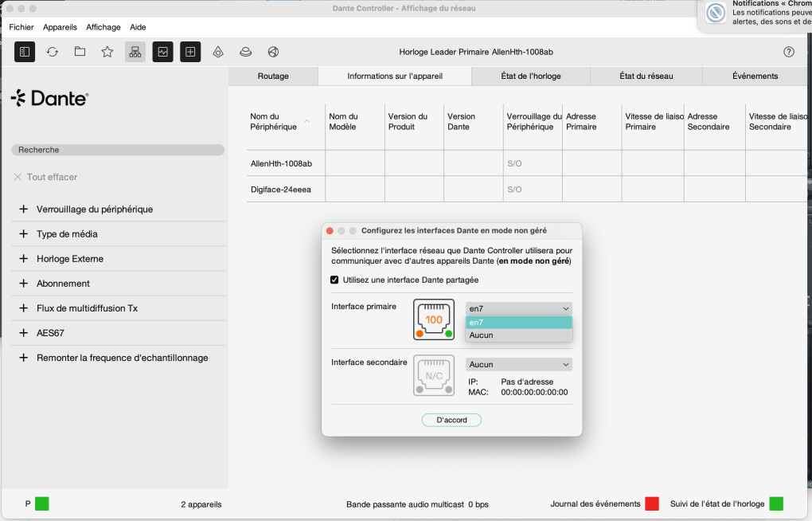Click Tout effacer to clear filters
812x521 pixels.
tap(45, 177)
